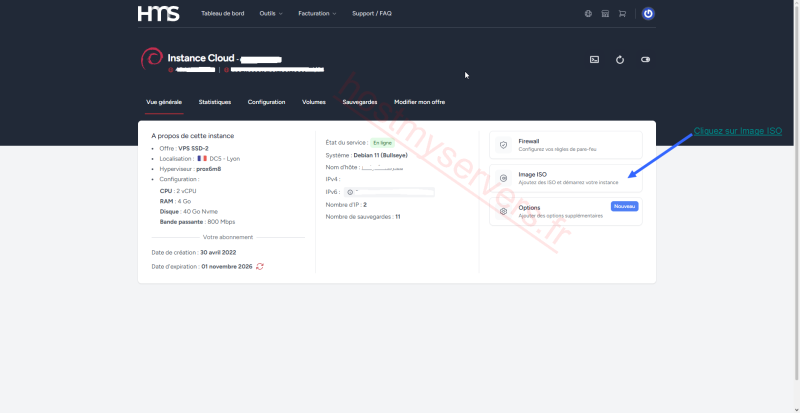Screen dimensions: 800x413
Task: Open the instance console terminal icon
Action: pyautogui.click(x=594, y=60)
